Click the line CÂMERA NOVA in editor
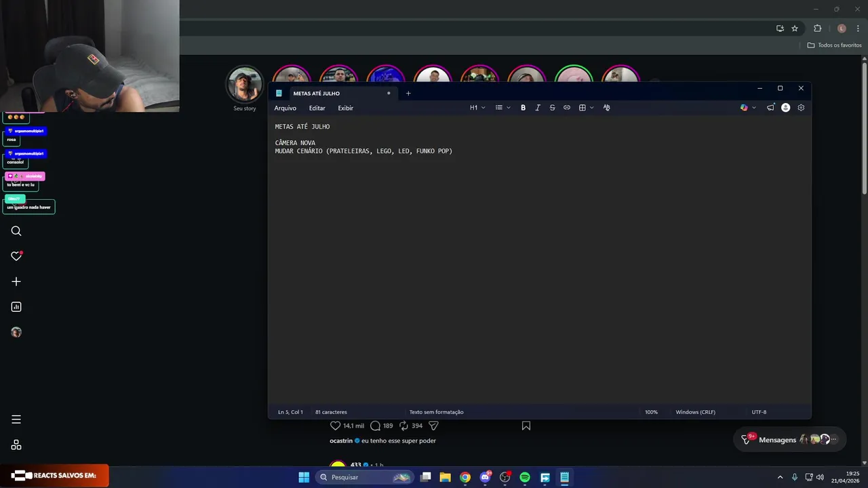The width and height of the screenshot is (868, 488). point(295,143)
